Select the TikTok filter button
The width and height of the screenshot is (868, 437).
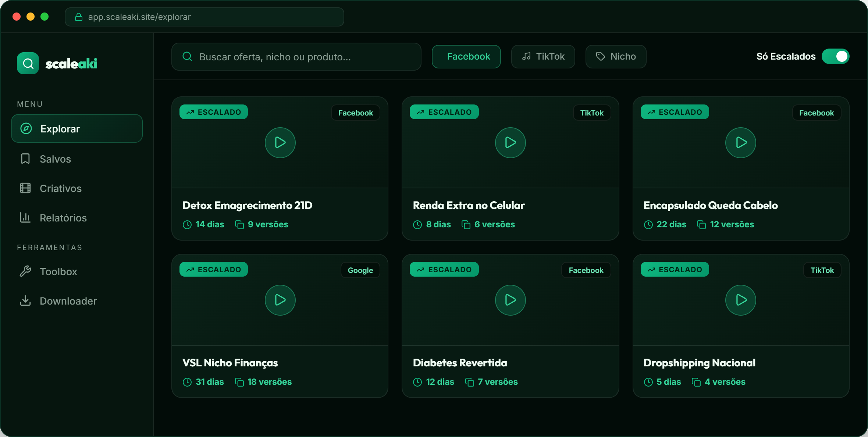(x=543, y=57)
